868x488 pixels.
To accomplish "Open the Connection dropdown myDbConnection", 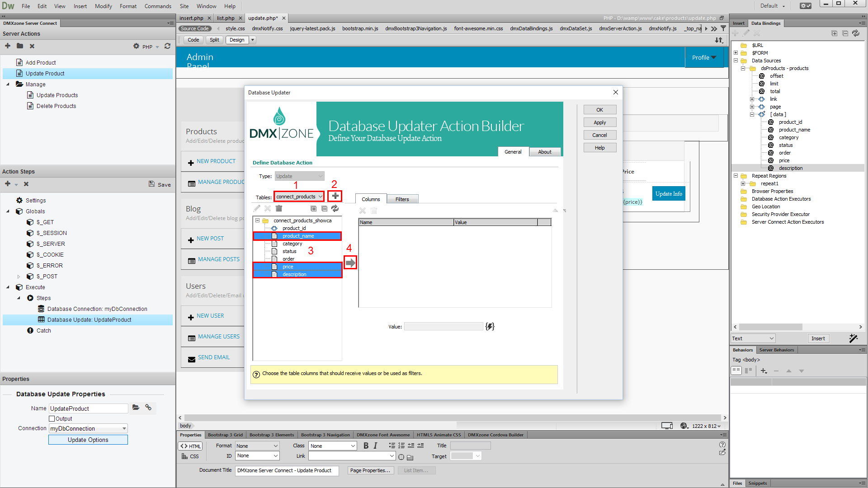I will 88,428.
